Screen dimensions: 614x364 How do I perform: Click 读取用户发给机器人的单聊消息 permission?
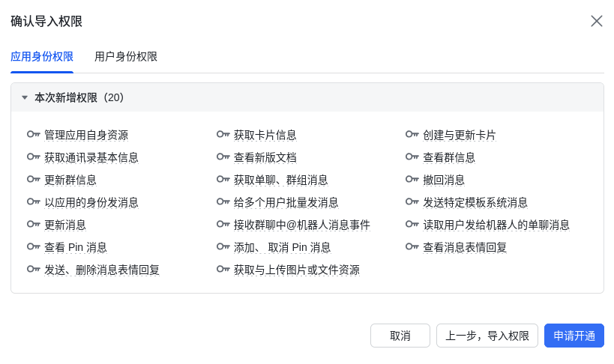point(496,225)
